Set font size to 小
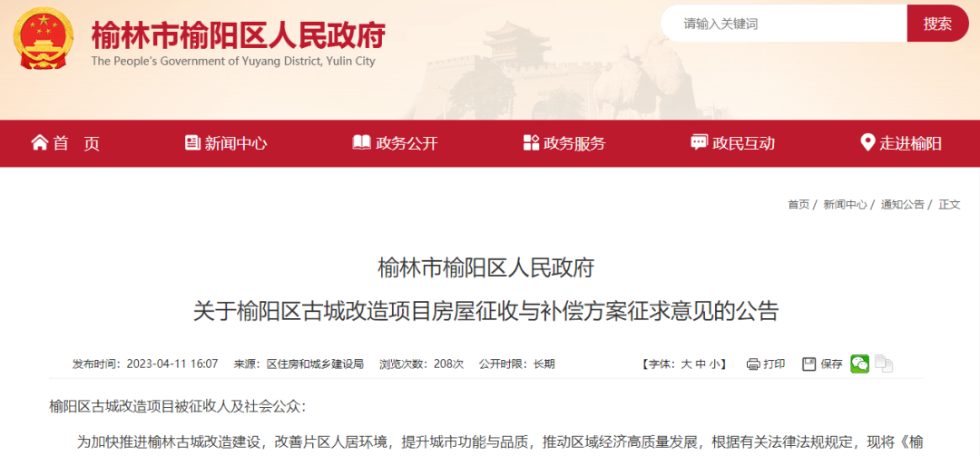Image resolution: width=980 pixels, height=456 pixels. pos(714,364)
